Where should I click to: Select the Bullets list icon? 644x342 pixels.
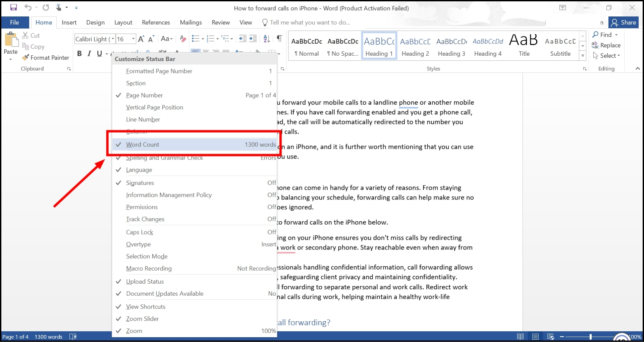[195, 38]
